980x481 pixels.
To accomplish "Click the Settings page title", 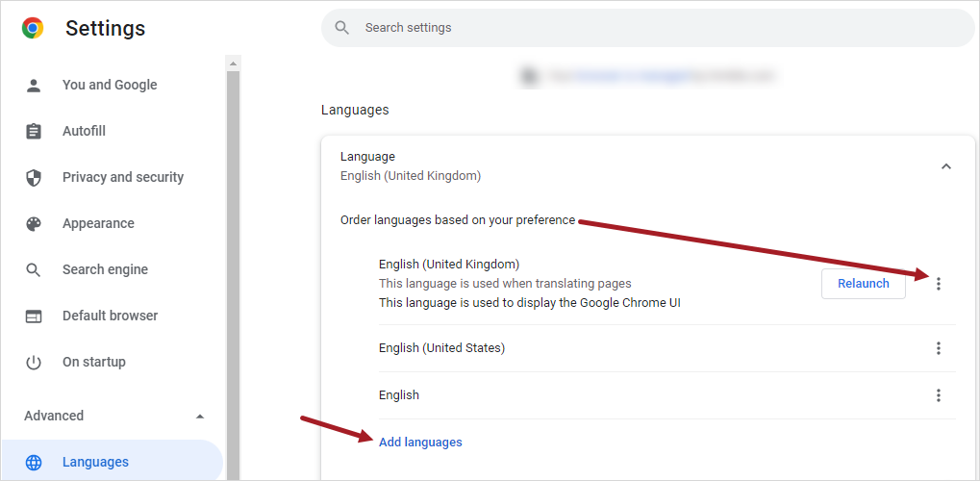I will (105, 28).
